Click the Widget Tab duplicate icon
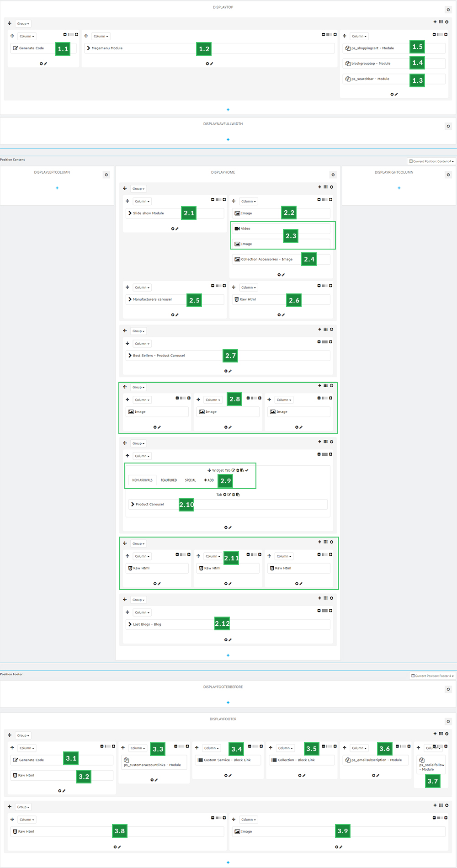Screen dimensions: 457x868 [242, 470]
